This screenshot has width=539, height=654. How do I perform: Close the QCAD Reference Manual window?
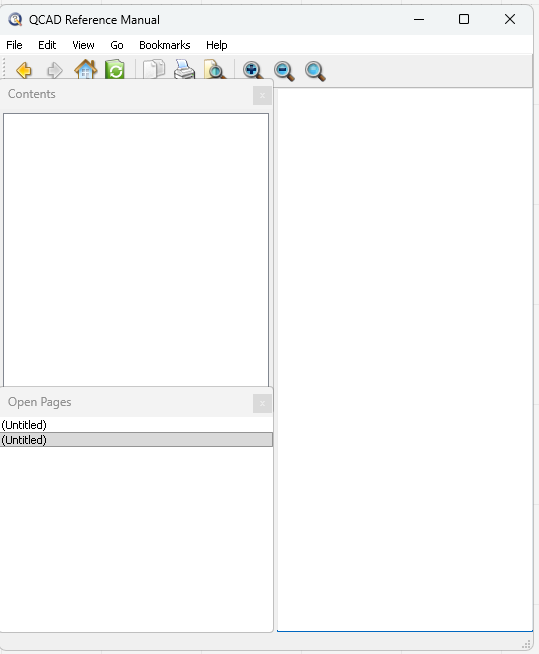pyautogui.click(x=510, y=19)
